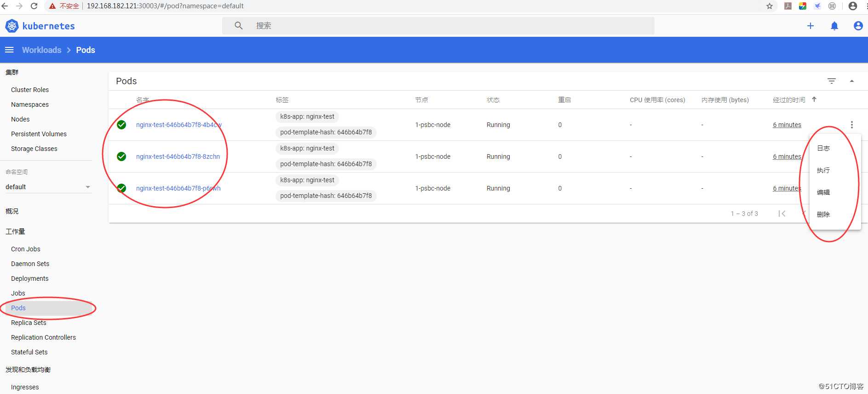Click 集群 cluster section heading
This screenshot has width=868, height=394.
12,72
